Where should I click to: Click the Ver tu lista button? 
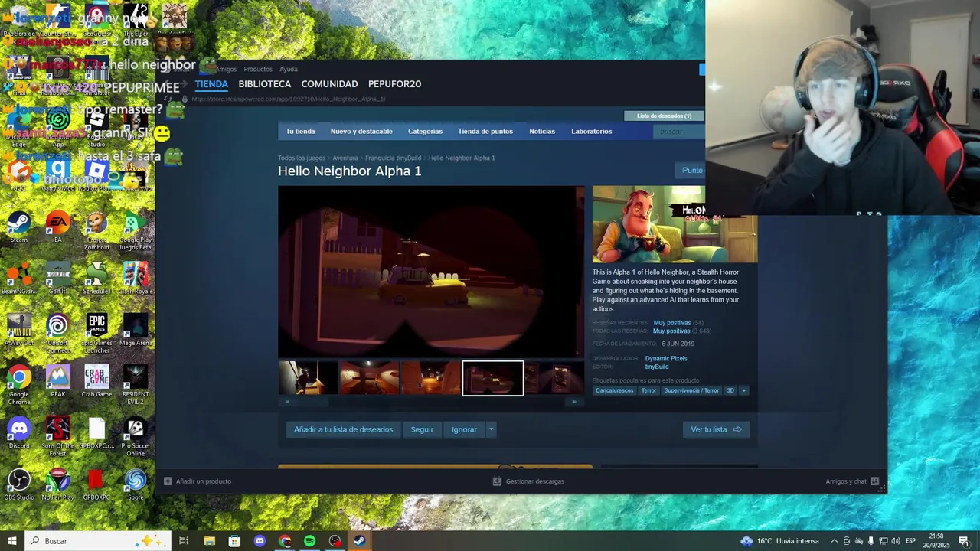click(716, 429)
